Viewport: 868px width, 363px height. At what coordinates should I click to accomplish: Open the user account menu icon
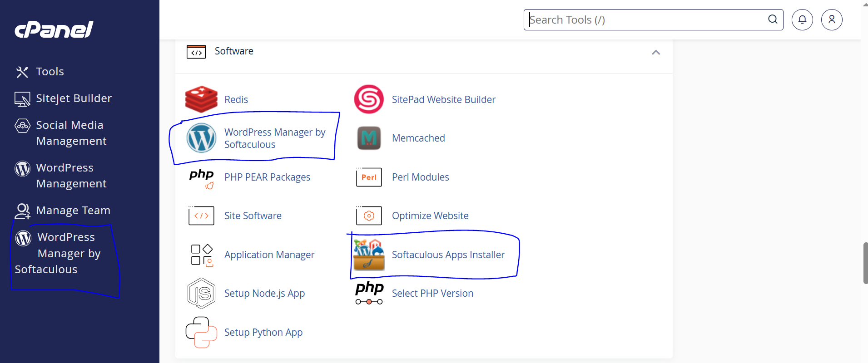click(832, 20)
